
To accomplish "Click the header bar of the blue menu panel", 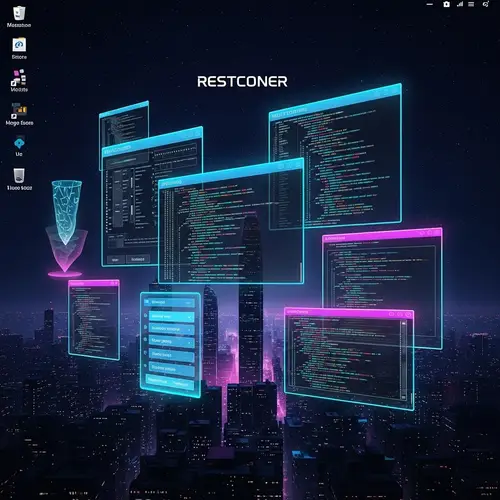I will (169, 302).
